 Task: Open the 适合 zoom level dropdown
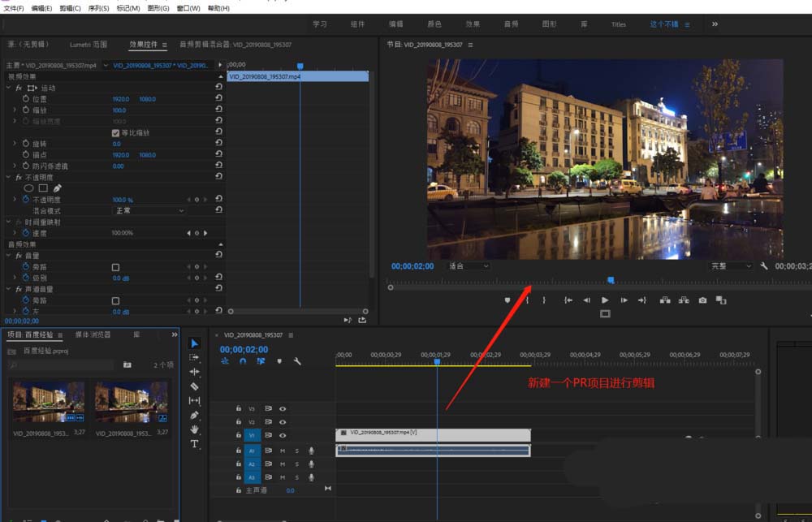[x=469, y=266]
